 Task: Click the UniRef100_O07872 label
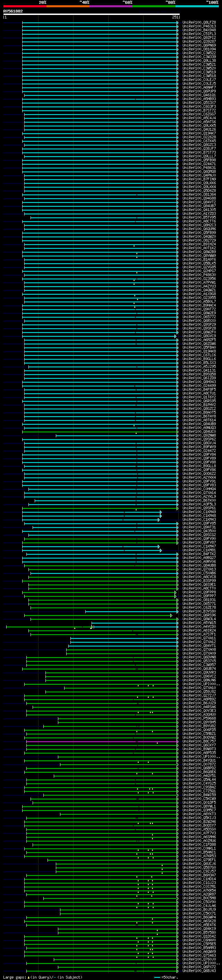(199, 764)
